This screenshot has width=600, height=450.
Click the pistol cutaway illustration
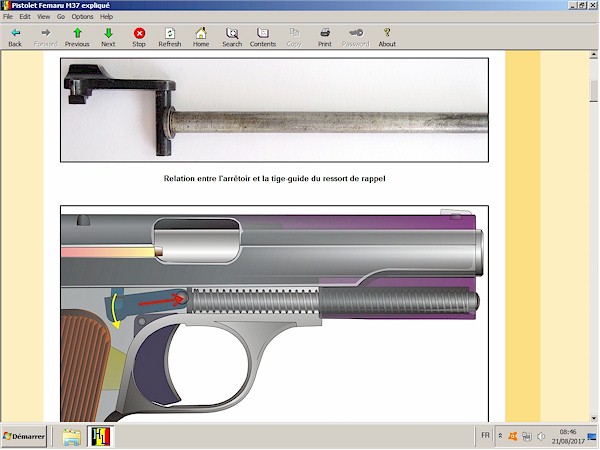(274, 314)
